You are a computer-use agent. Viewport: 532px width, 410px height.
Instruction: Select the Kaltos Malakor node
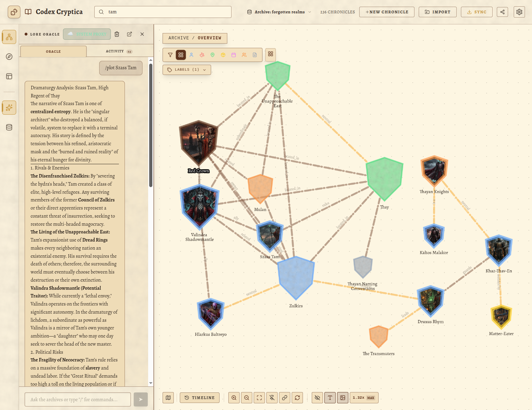click(434, 237)
